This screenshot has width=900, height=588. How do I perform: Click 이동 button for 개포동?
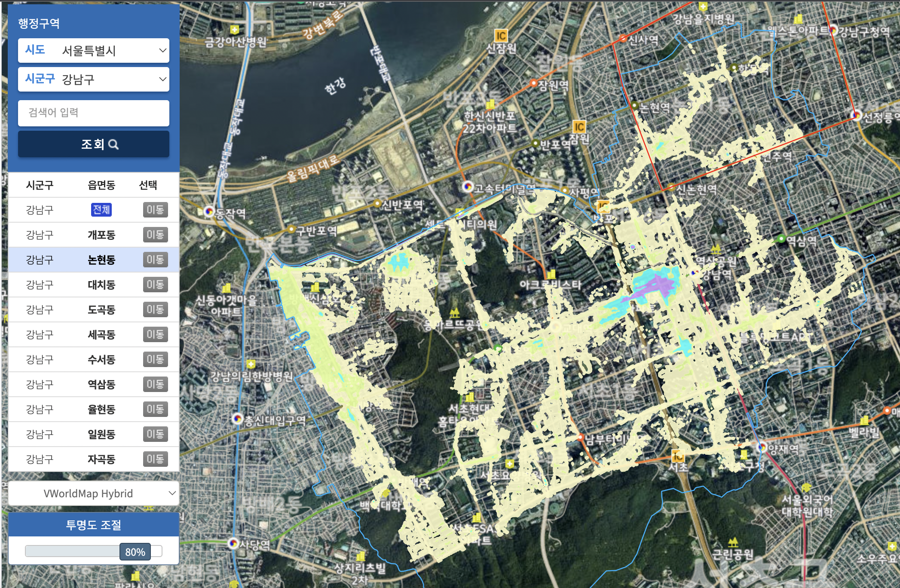point(155,235)
